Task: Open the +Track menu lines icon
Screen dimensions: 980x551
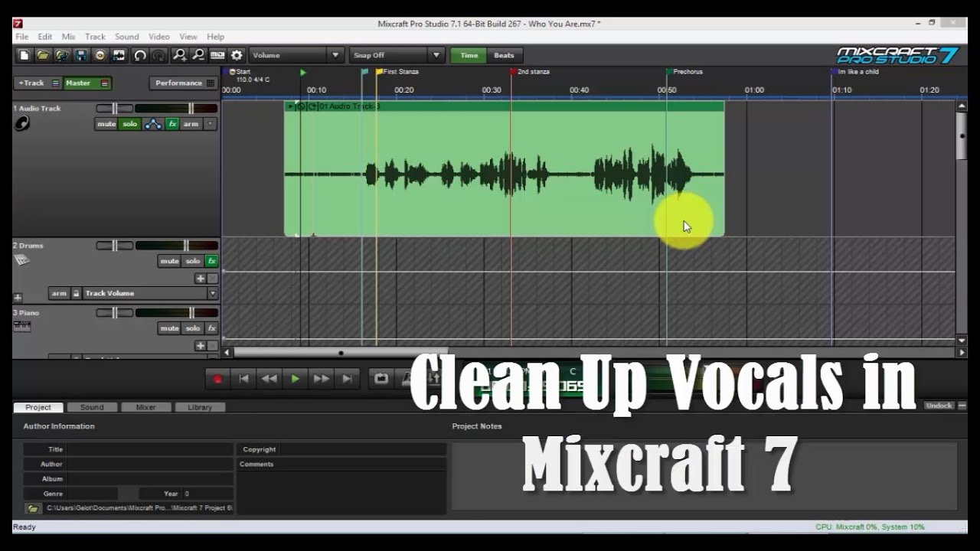Action: pyautogui.click(x=55, y=83)
